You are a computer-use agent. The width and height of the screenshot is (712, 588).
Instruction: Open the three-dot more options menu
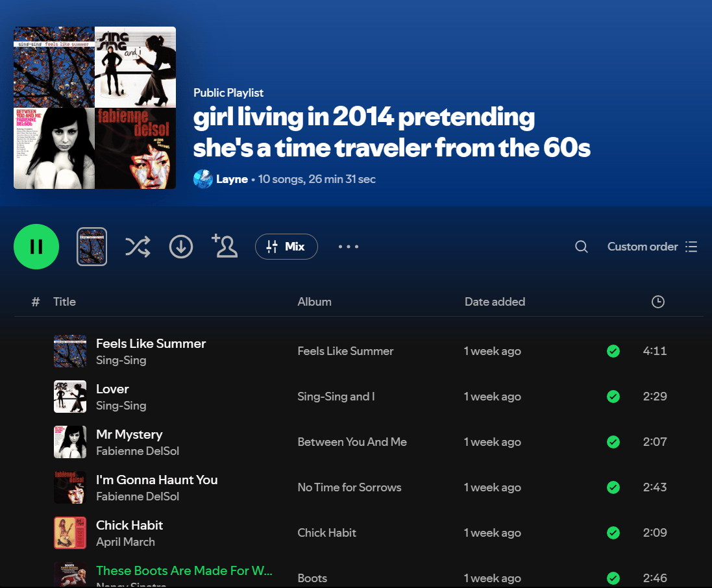(x=349, y=247)
